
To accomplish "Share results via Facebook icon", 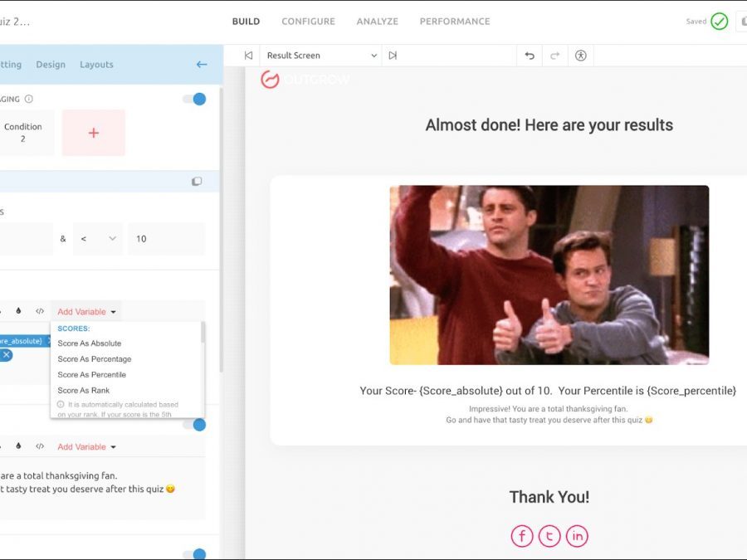I will [522, 536].
